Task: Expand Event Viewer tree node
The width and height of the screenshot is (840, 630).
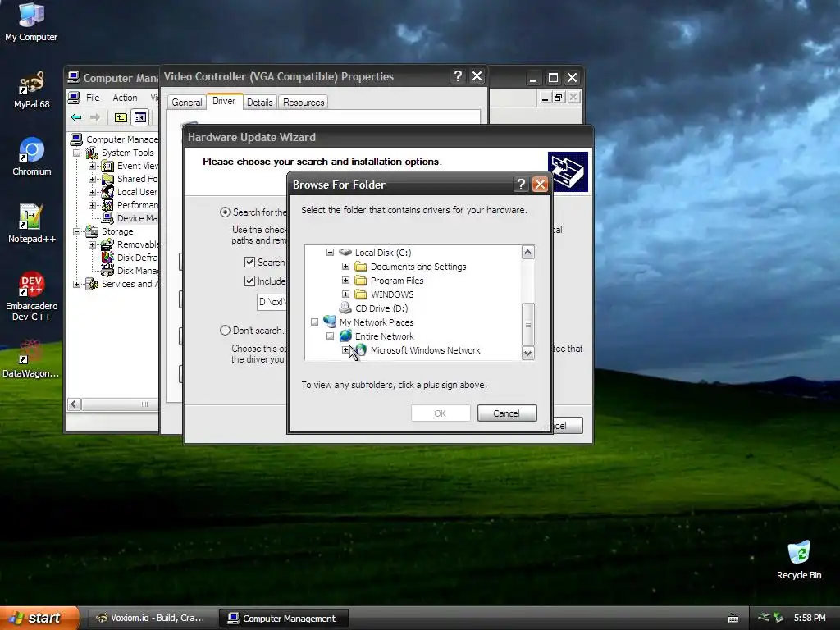Action: pos(92,166)
